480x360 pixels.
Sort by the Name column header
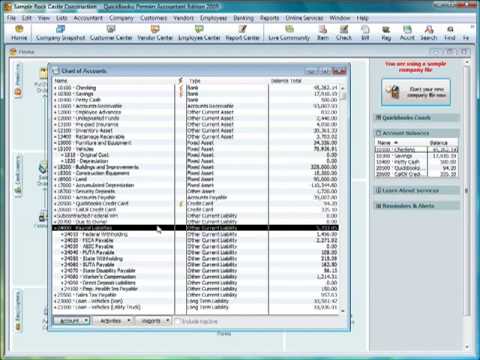114,81
